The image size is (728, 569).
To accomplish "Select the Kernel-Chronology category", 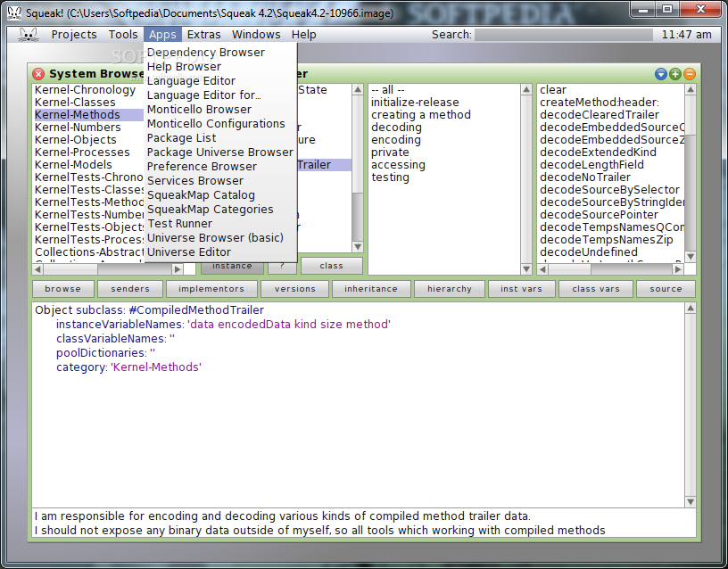I will [86, 90].
